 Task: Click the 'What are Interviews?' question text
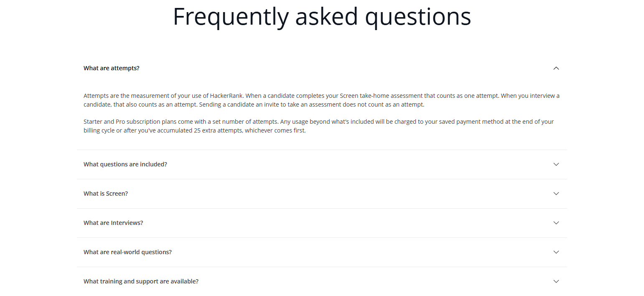[113, 223]
